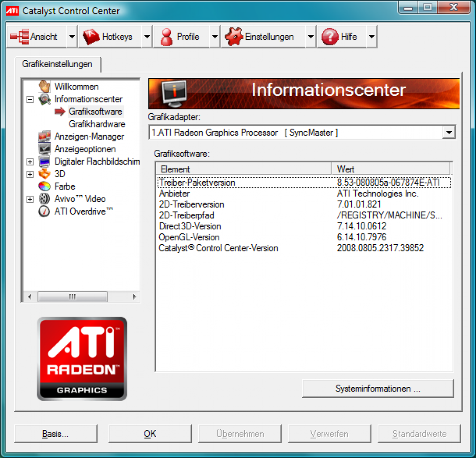The width and height of the screenshot is (476, 458).
Task: Click the Anzeigen-Manager icon
Action: (44, 136)
